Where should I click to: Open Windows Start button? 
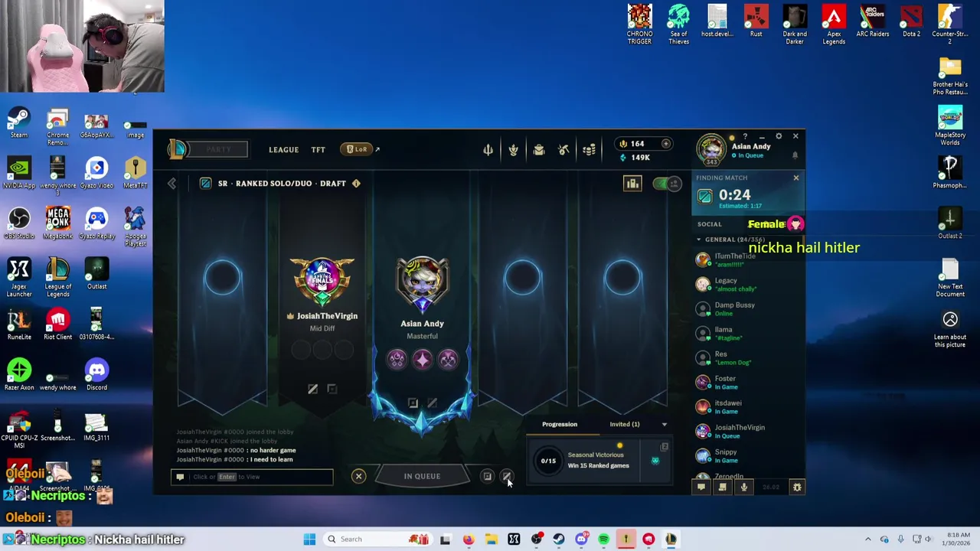pyautogui.click(x=309, y=540)
